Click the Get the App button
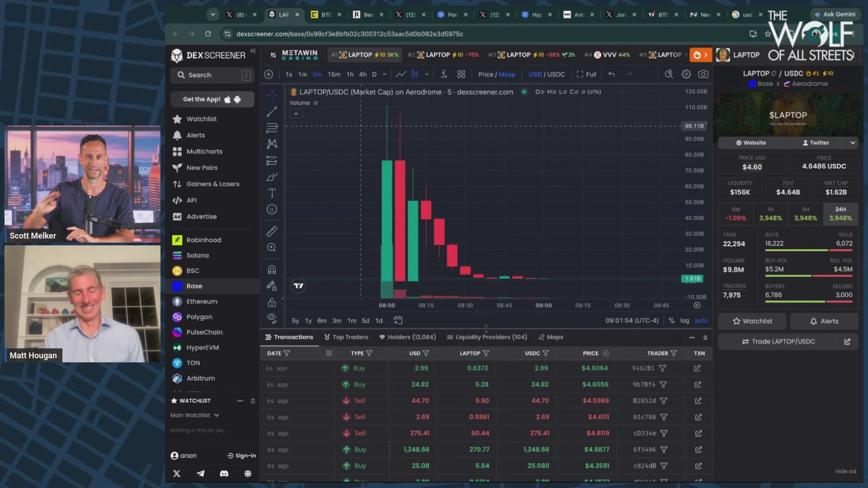The width and height of the screenshot is (868, 488). pyautogui.click(x=212, y=99)
